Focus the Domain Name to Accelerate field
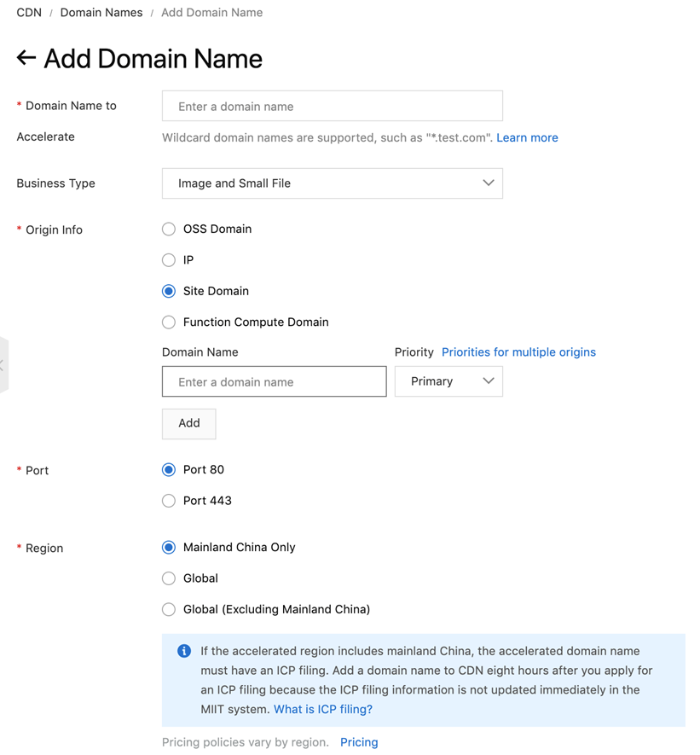The image size is (700, 755). [332, 107]
